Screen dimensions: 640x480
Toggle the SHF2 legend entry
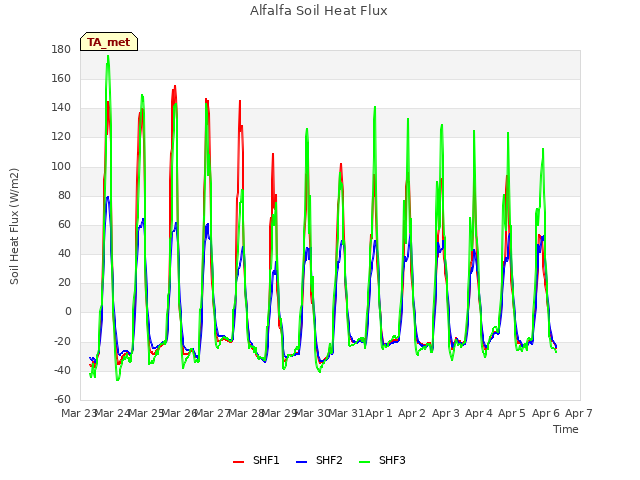click(x=319, y=460)
